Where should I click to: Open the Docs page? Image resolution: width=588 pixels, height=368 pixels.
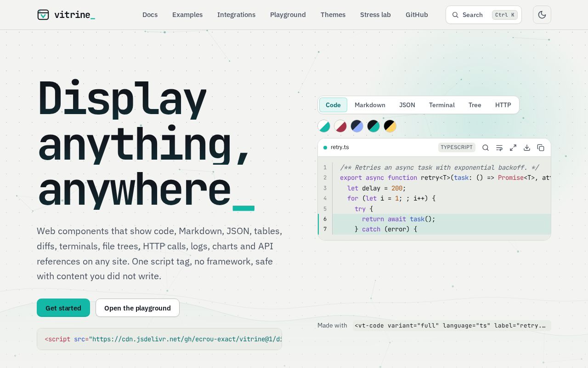point(150,15)
